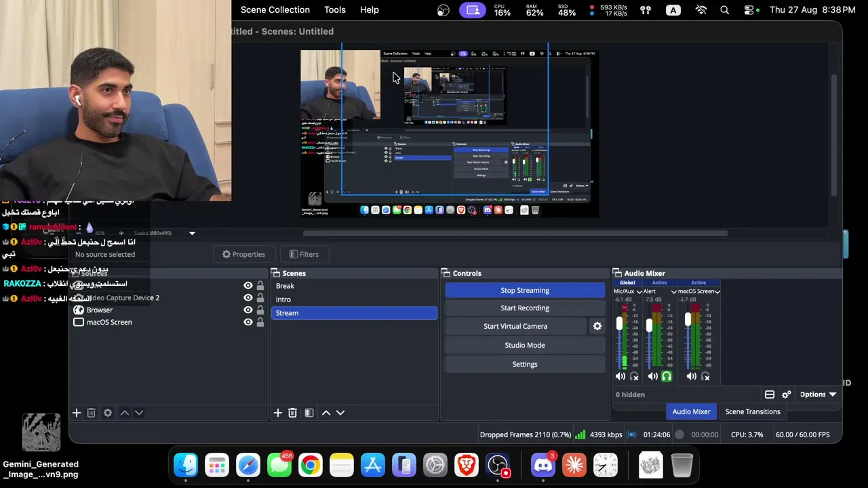Adjust the Alert volume fader
The height and width of the screenshot is (488, 868).
[x=649, y=326]
